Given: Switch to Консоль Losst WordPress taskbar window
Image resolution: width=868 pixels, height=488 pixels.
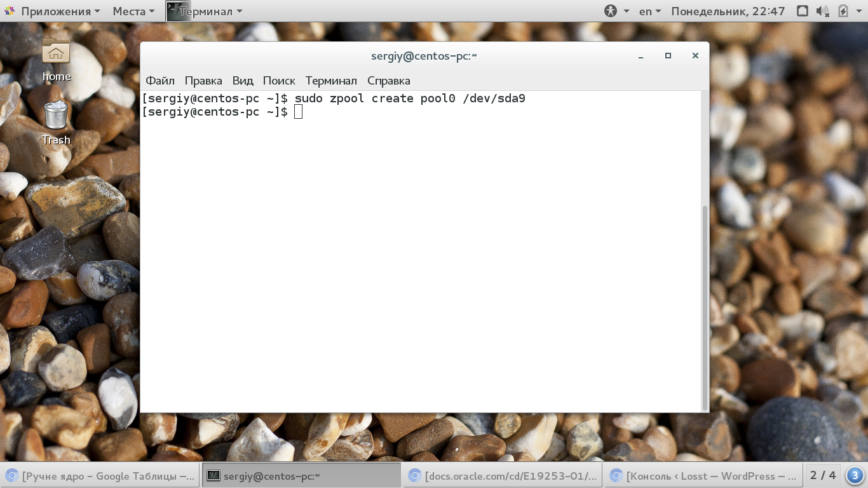Looking at the screenshot, I should coord(704,476).
